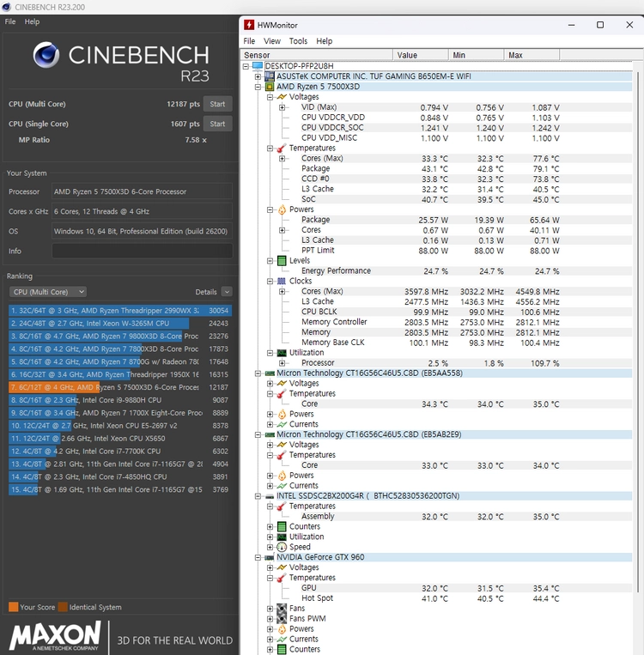Collapse the AMD Ryzen 5 7500X3D node
The height and width of the screenshot is (655, 644).
click(x=258, y=87)
